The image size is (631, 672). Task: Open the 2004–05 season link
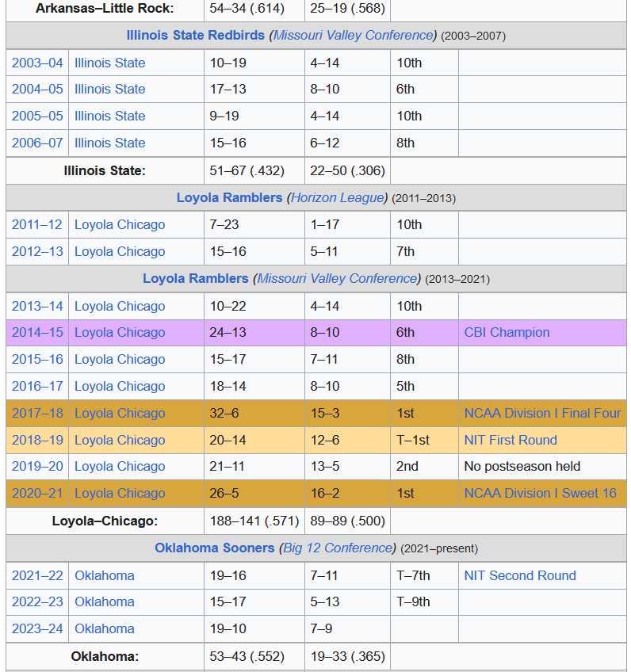pos(37,89)
